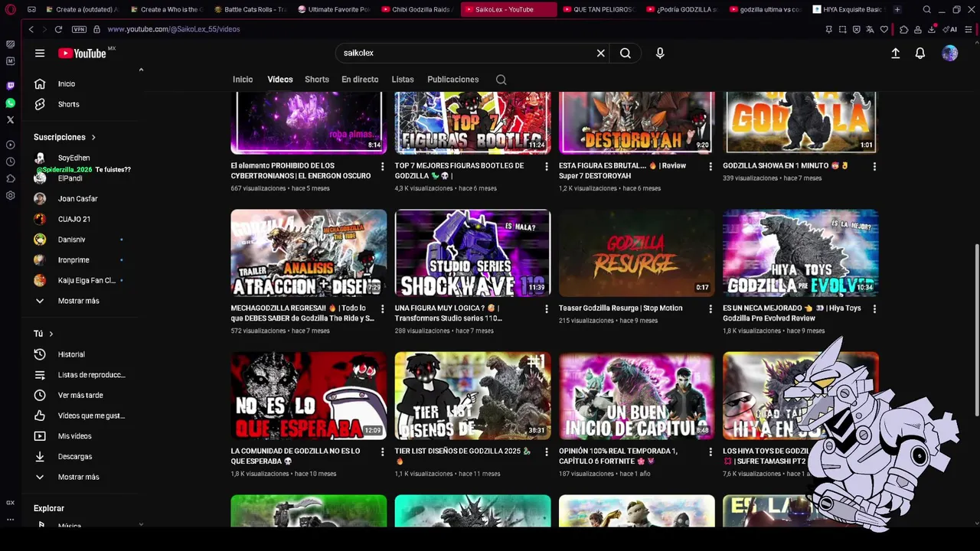Click the YouTube search input field
980x551 pixels.
pos(465,53)
